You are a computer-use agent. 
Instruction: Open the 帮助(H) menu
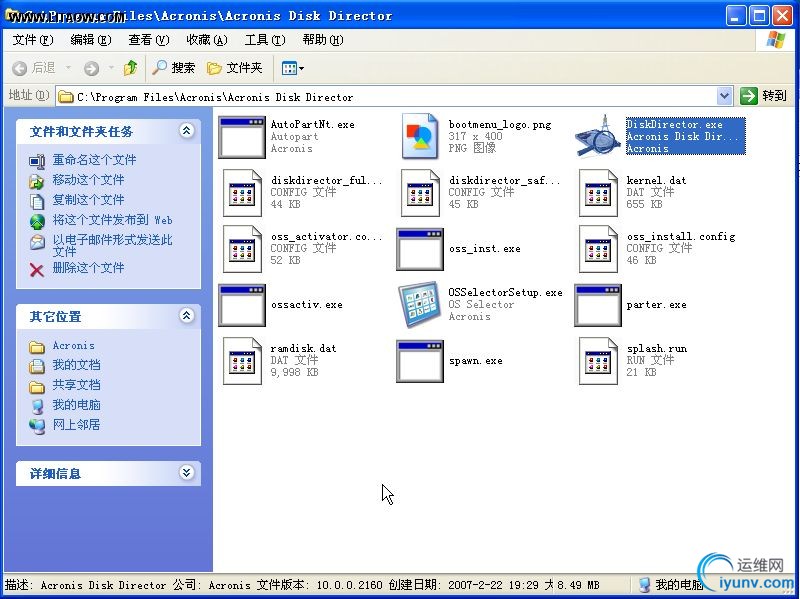(x=322, y=40)
